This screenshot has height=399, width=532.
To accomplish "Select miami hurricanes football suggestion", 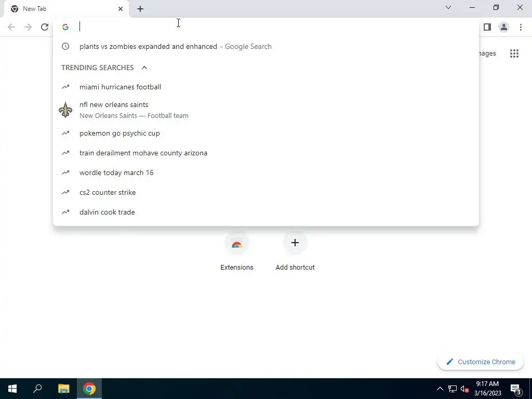I will tap(266, 87).
